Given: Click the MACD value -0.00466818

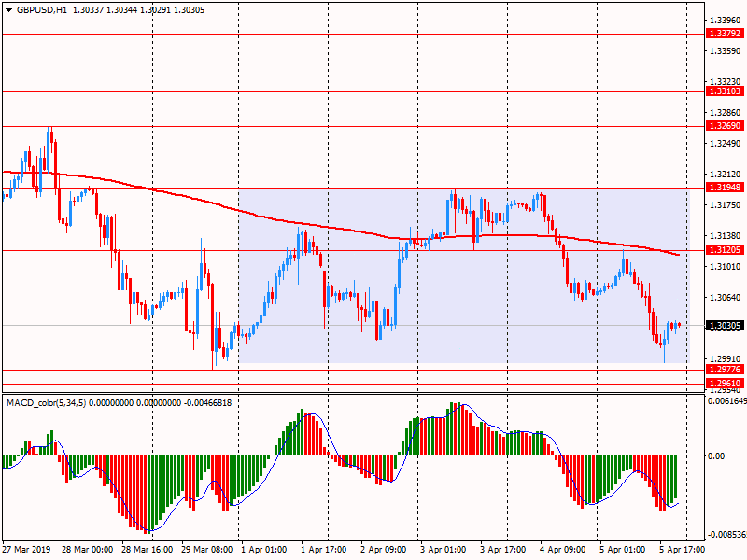Looking at the screenshot, I should tap(207, 403).
